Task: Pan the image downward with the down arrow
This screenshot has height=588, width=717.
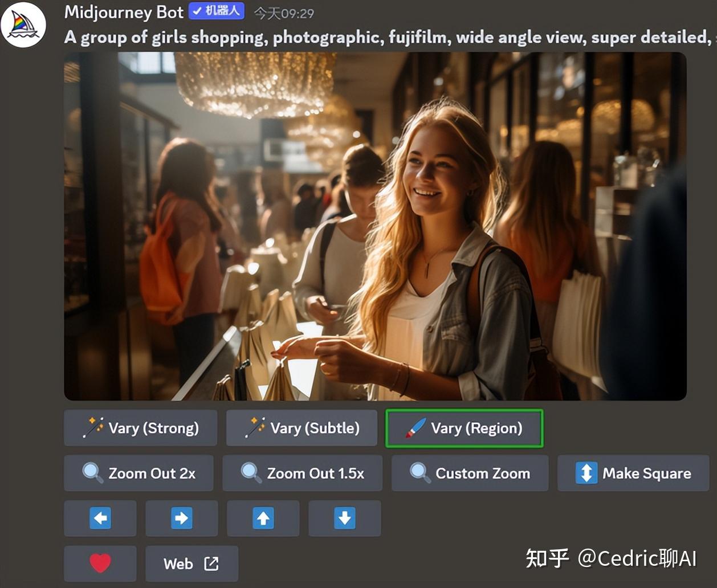Action: [345, 518]
